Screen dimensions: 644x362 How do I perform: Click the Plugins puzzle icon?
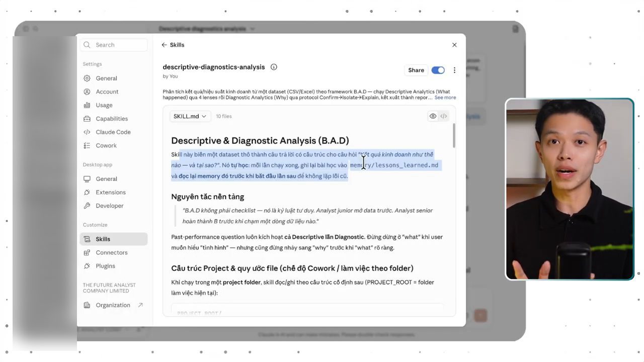pos(87,266)
